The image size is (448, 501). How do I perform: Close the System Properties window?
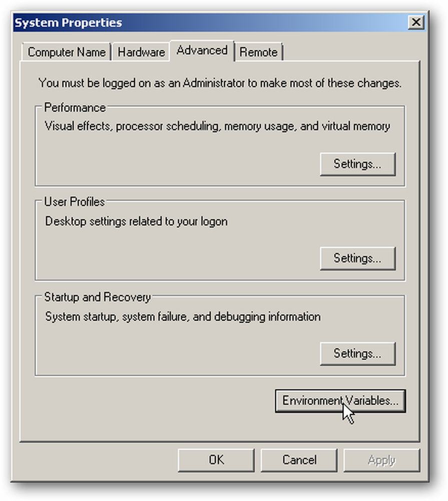point(416,23)
